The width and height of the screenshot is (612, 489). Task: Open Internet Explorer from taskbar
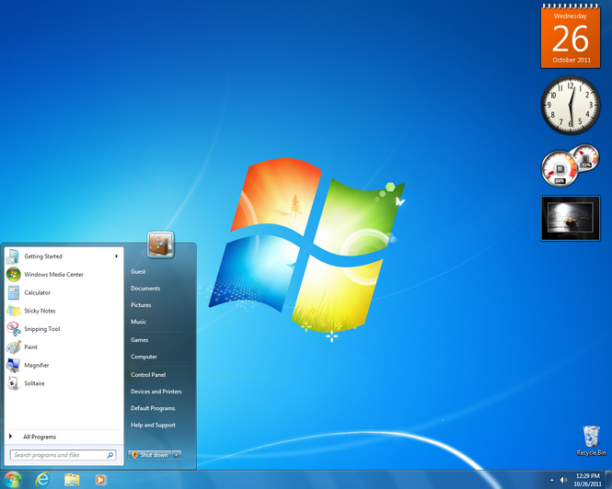(x=43, y=479)
